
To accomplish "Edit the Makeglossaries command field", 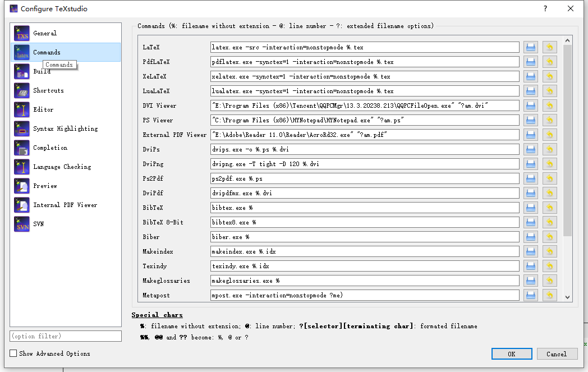I will (365, 281).
